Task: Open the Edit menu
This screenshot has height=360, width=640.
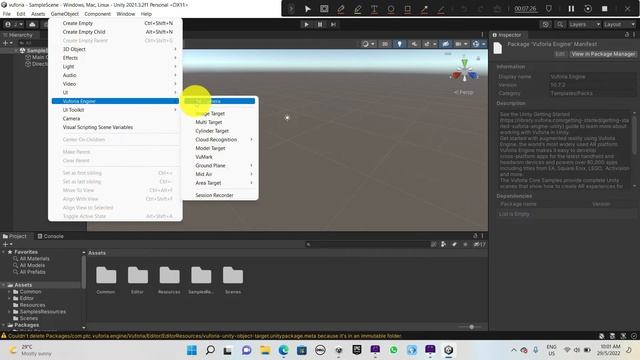Action: point(21,14)
